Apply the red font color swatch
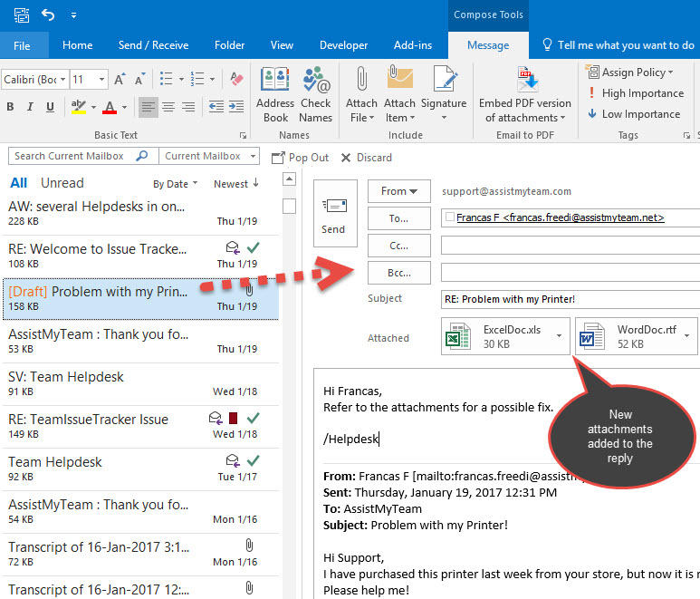This screenshot has height=599, width=700. coord(110,107)
